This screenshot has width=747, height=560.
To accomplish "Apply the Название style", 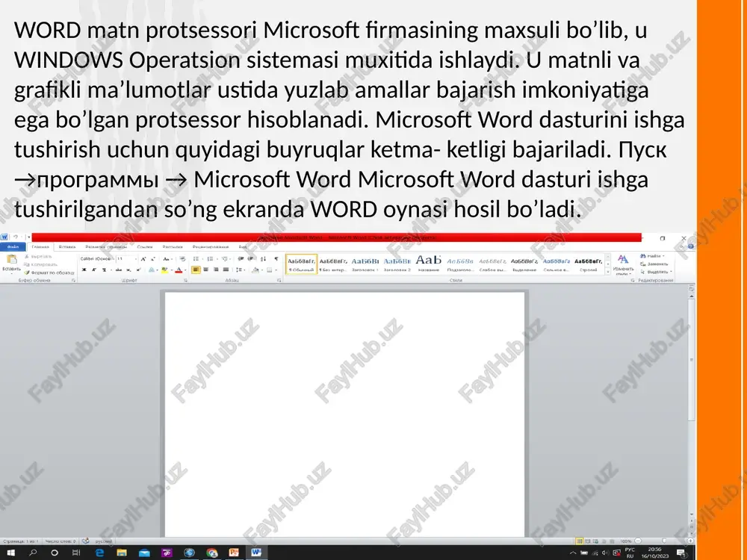I will click(x=428, y=264).
